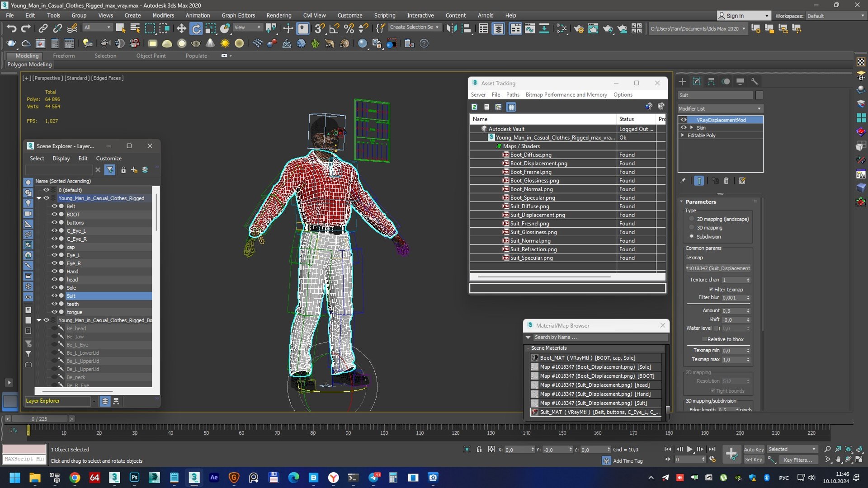Open the Paths menu in Asset Tracking
This screenshot has width=868, height=488.
[512, 94]
